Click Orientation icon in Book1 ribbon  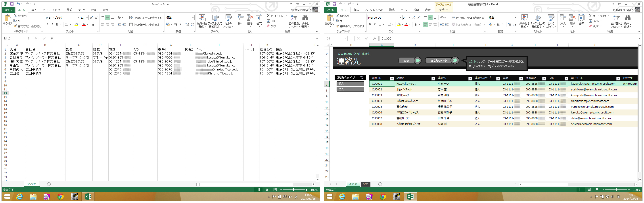point(119,18)
